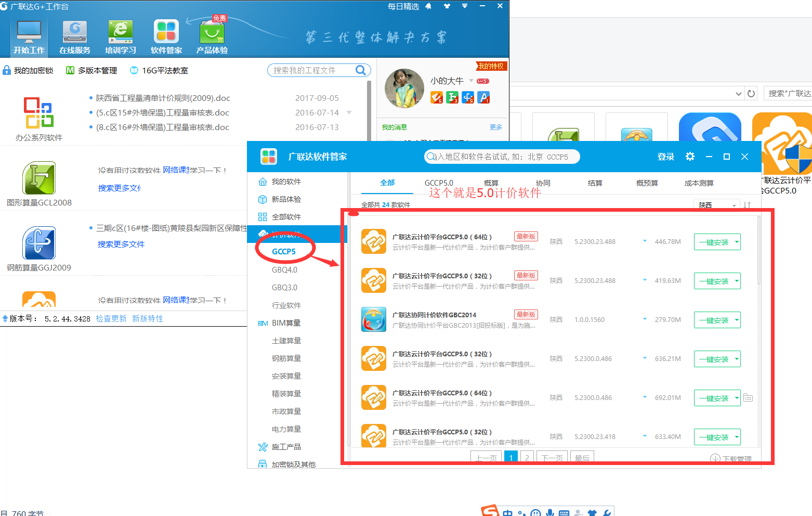812x516 pixels.
Task: Open the 开始工作 toolbar icon
Action: [x=29, y=37]
